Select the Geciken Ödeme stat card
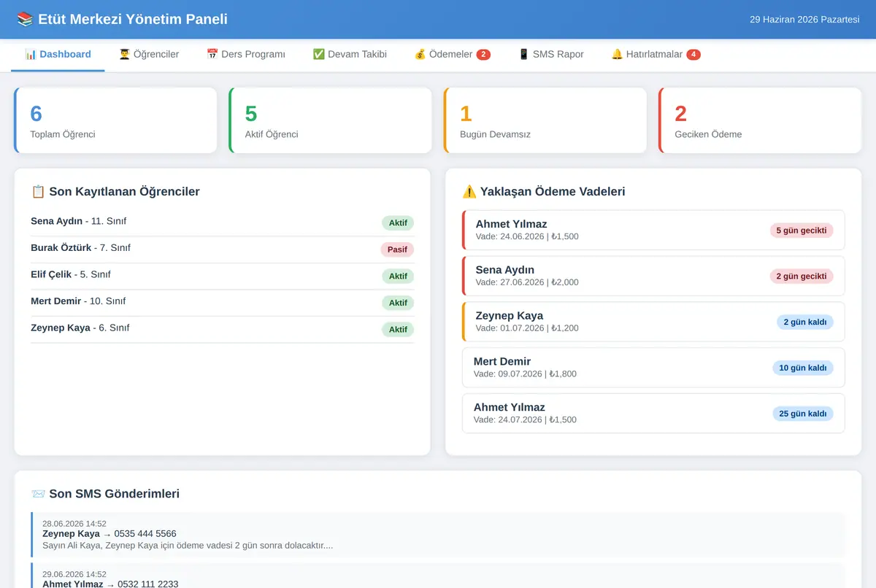This screenshot has height=588, width=876. tap(760, 120)
